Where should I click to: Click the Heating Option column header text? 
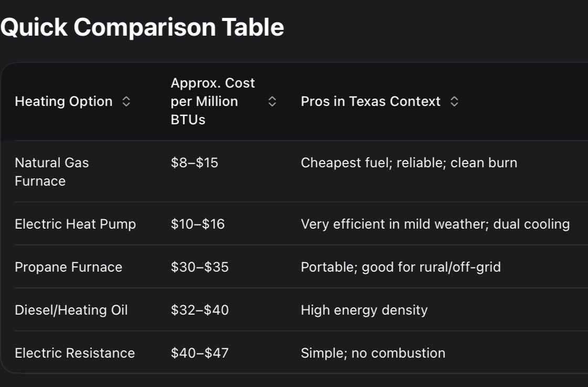64,102
